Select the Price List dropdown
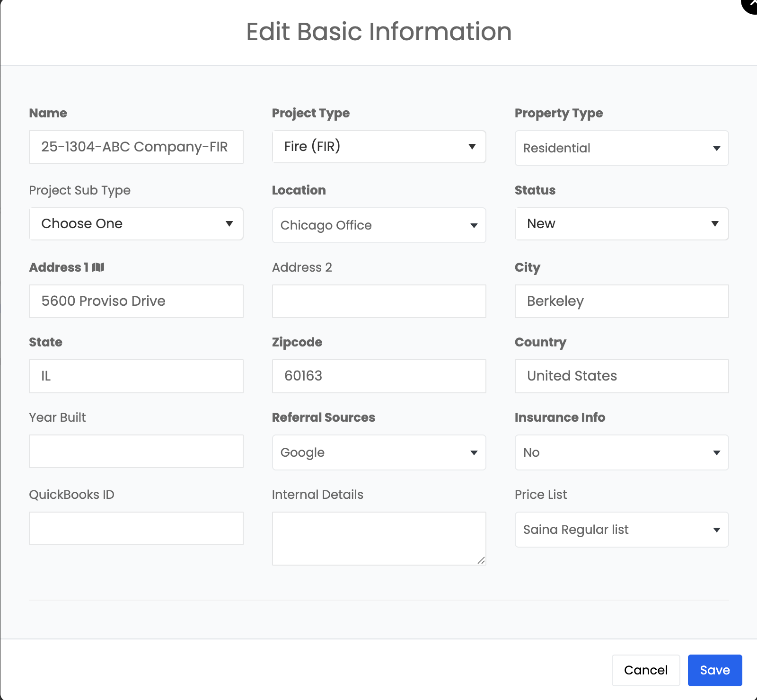 621,530
